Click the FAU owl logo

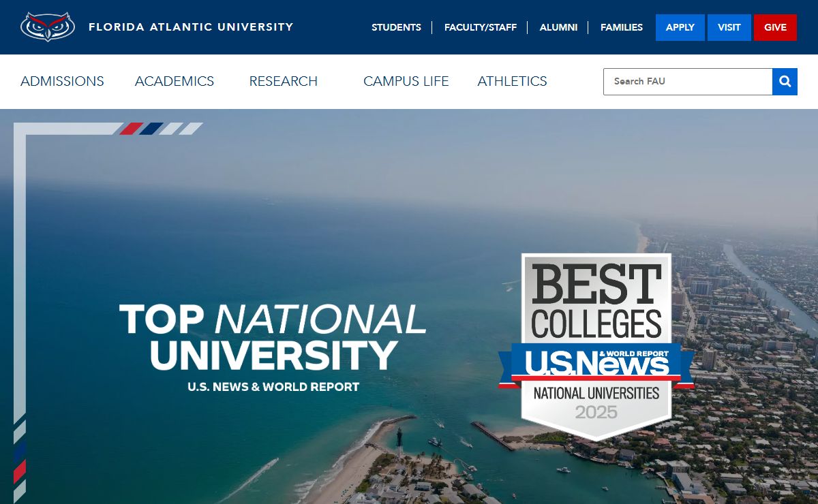click(x=47, y=27)
